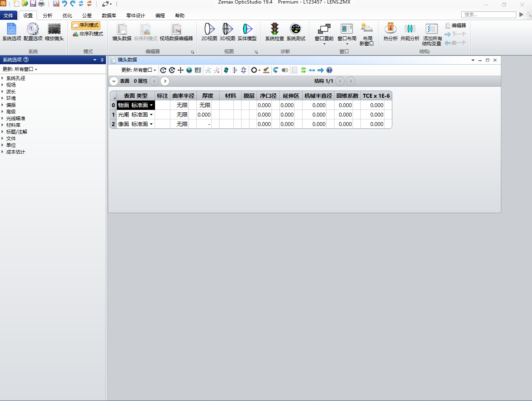Click the 实体模型 shaded model icon
Screen dimensions: 532x401
247,32
